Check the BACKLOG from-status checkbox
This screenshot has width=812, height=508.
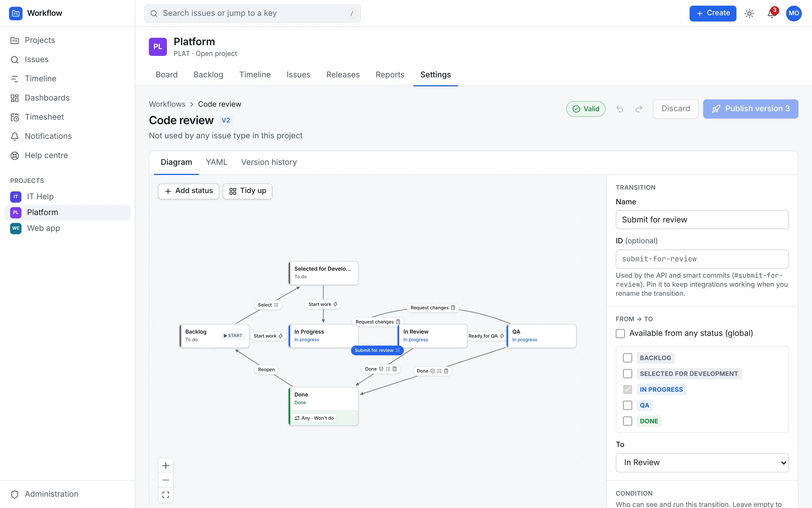(x=627, y=358)
